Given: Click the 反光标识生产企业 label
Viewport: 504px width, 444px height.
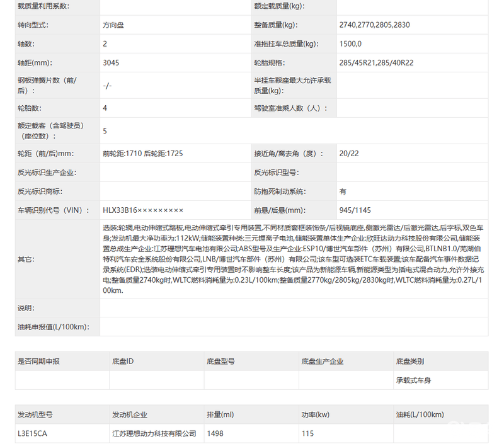Looking at the screenshot, I should pos(47,173).
